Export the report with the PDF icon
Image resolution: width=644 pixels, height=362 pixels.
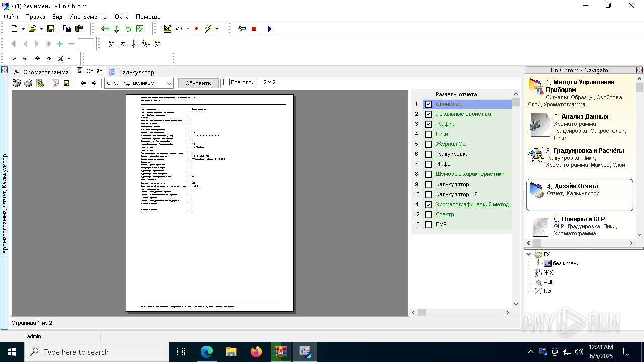(56, 83)
